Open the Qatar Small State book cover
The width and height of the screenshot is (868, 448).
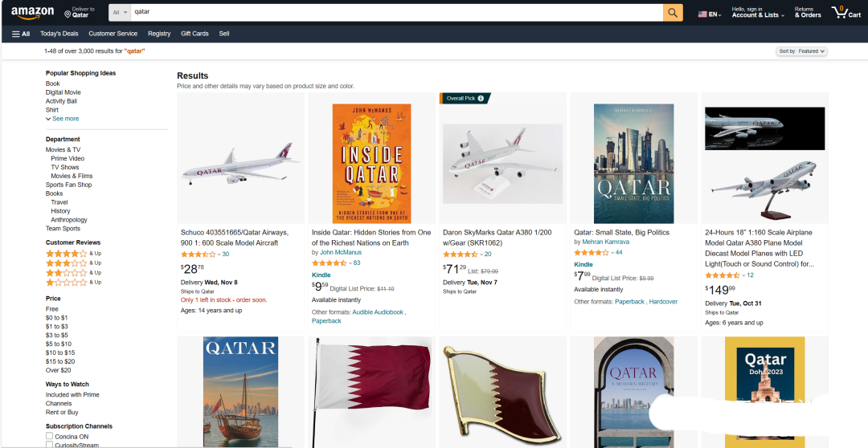[x=633, y=163]
